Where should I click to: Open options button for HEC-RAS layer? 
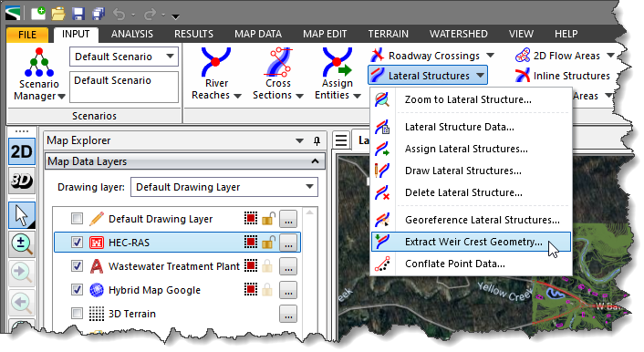pyautogui.click(x=288, y=243)
